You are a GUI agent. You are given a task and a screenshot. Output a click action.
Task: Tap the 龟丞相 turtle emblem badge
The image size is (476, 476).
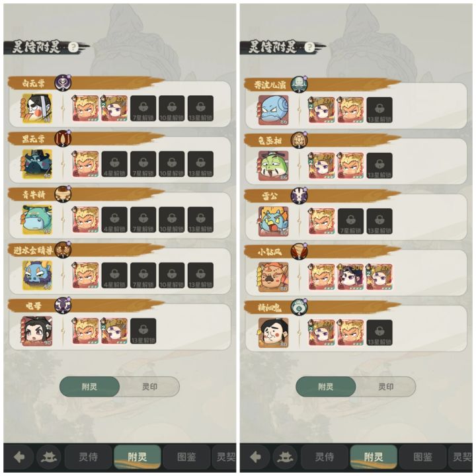tap(299, 140)
